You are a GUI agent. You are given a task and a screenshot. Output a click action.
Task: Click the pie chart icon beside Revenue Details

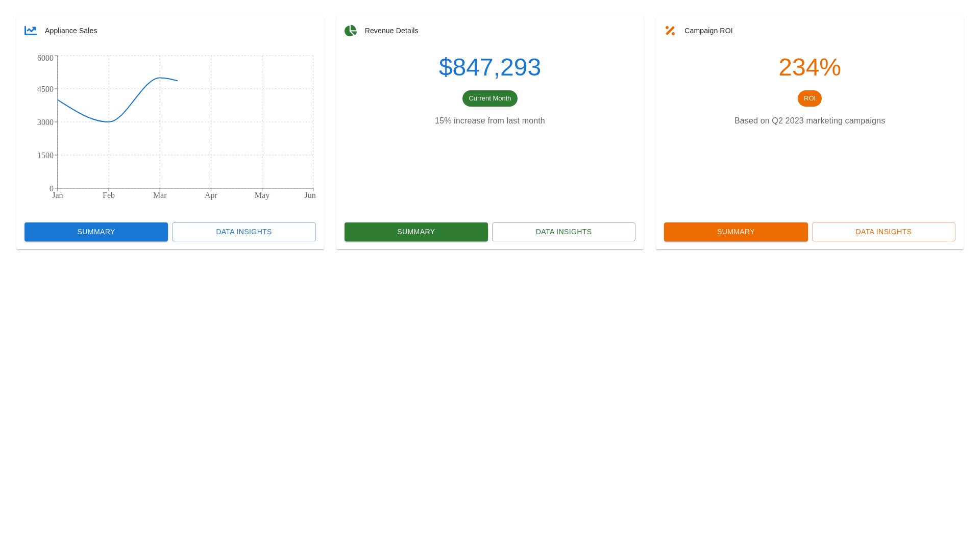(351, 31)
